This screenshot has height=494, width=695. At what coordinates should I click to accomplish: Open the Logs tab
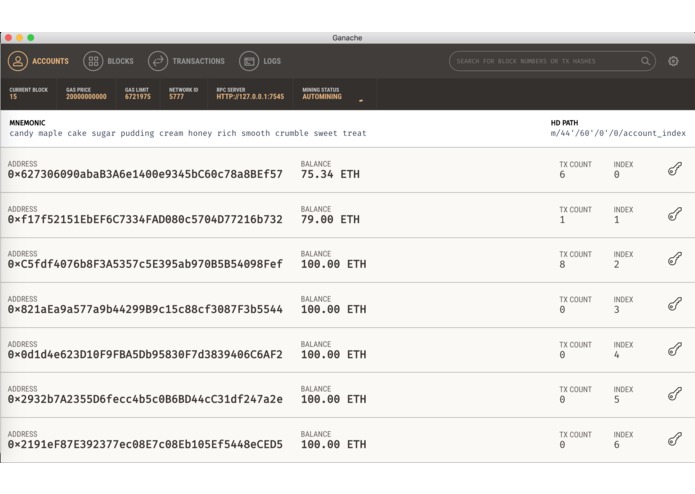(260, 61)
